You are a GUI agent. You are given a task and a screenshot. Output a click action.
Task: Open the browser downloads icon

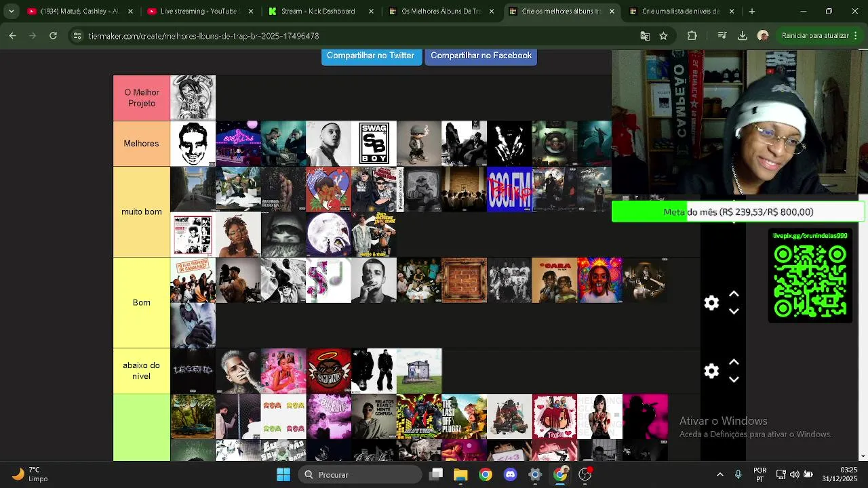743,36
